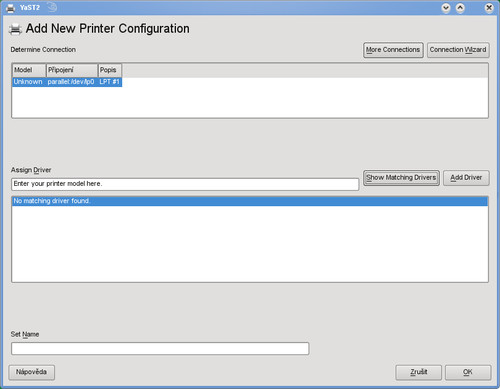
Task: Sort by the Připojení column header
Action: click(72, 70)
